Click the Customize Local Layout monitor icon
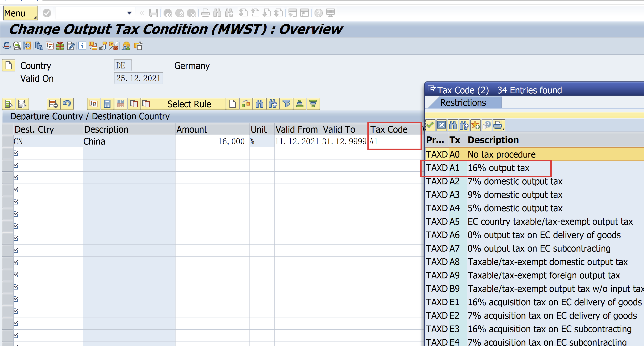644x346 pixels. [331, 13]
